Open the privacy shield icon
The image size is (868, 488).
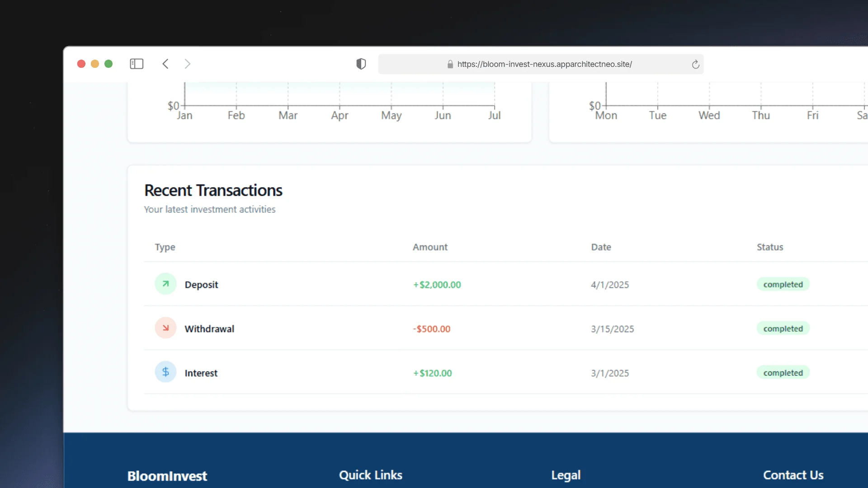[x=361, y=64]
